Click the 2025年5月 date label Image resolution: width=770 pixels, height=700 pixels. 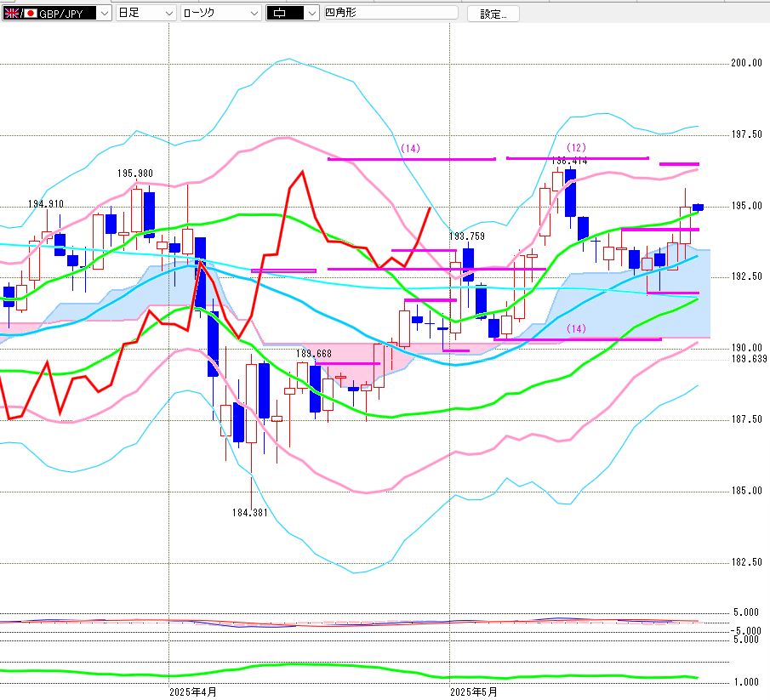(x=473, y=692)
